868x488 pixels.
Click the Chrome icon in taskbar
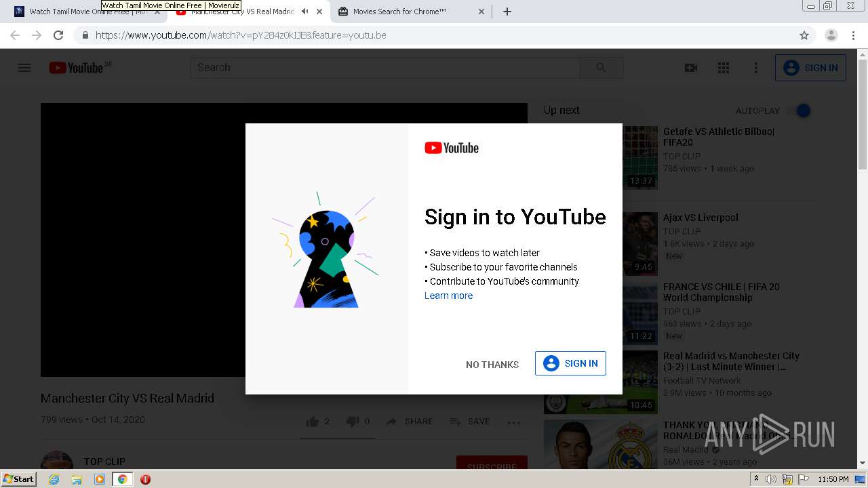click(122, 479)
